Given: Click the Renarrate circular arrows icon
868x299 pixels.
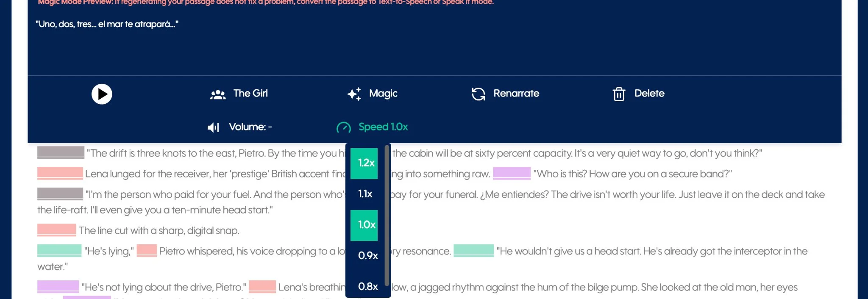Looking at the screenshot, I should (x=479, y=94).
